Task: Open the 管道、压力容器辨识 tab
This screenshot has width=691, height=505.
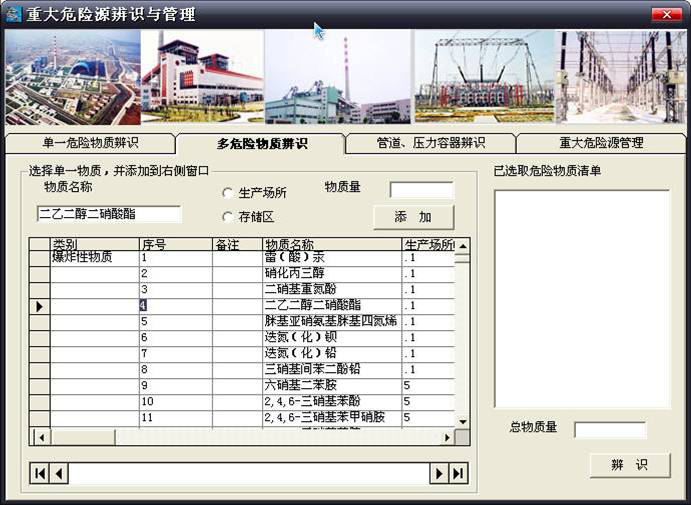Action: coord(430,143)
